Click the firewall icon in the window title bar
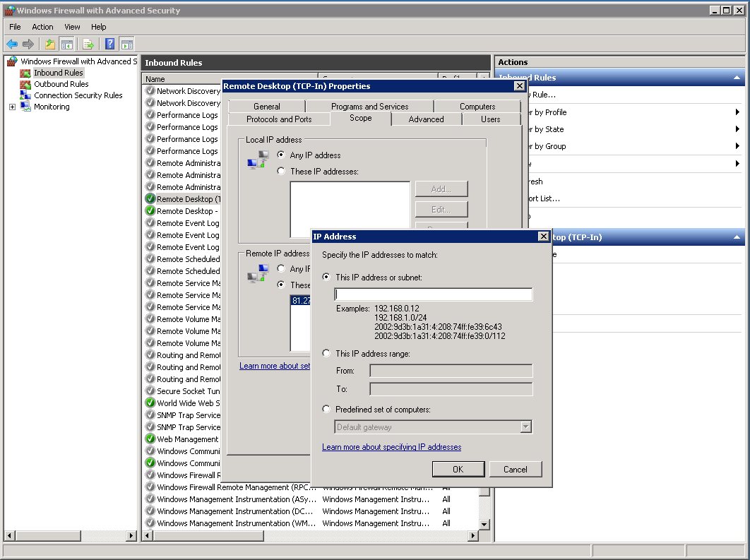This screenshot has height=560, width=750. pos(10,11)
